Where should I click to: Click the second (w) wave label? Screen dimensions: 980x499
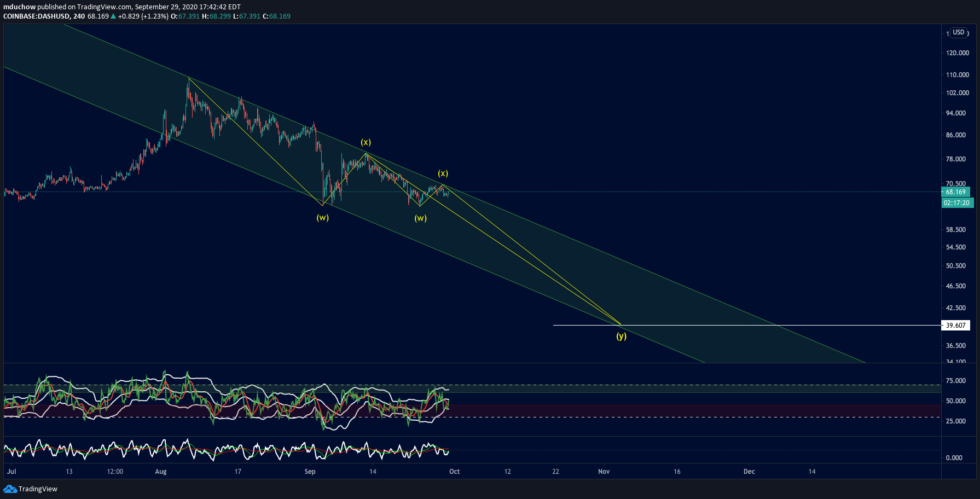coord(420,218)
